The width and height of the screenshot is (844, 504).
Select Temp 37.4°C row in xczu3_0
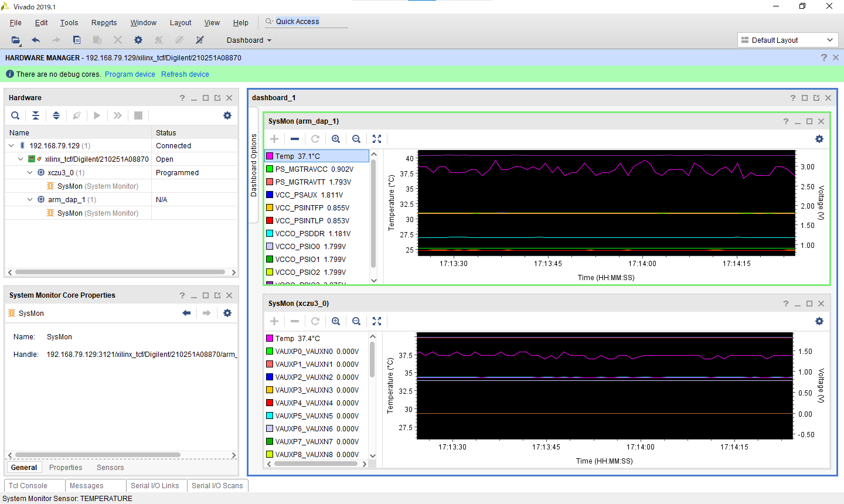pos(316,338)
